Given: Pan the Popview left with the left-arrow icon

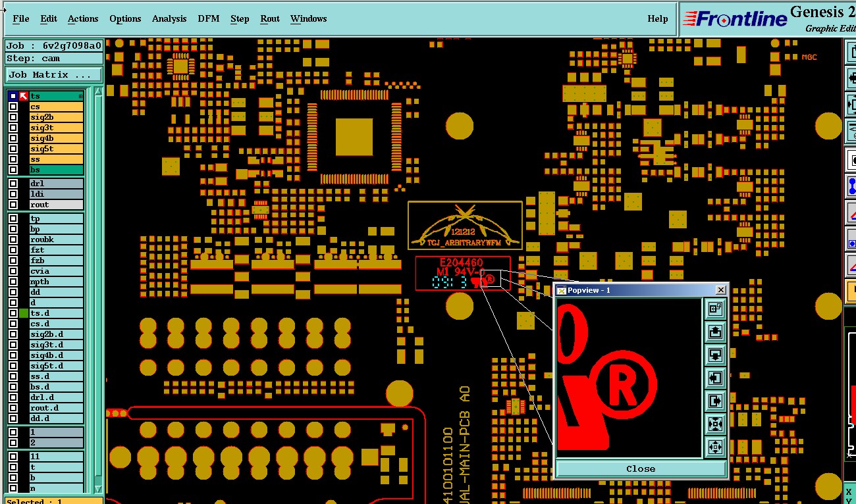Looking at the screenshot, I should [x=715, y=378].
